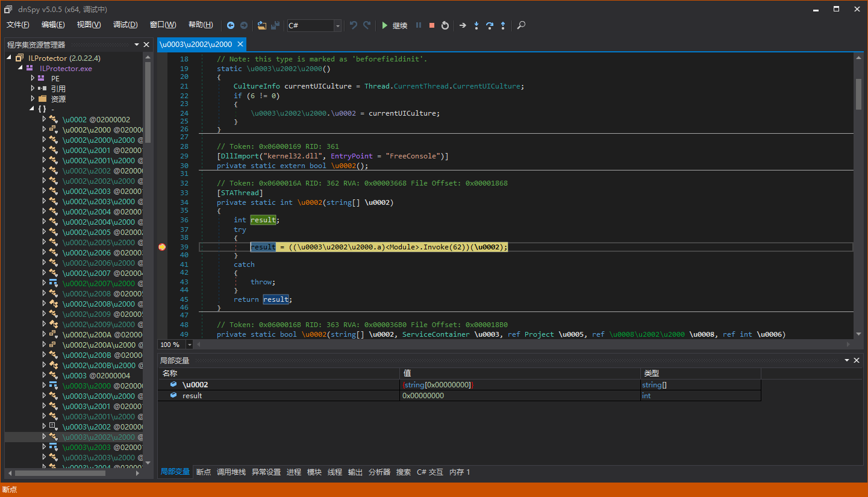Select the result row in locals panel
Screen dimensions: 868x497
tap(193, 396)
